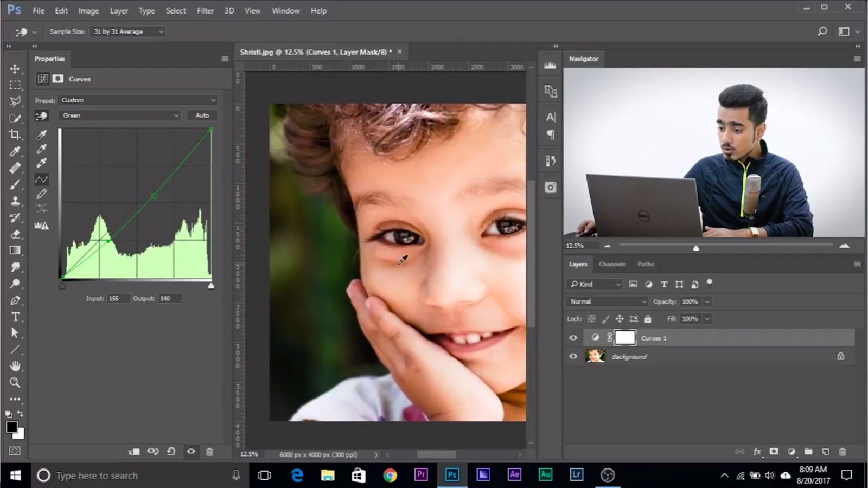This screenshot has width=868, height=488.
Task: Select the Zoom tool
Action: [15, 383]
